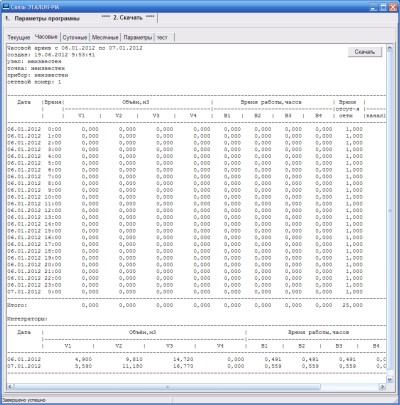Click the '4,900' integrator V1 value
400x405 pixels.
(83, 359)
